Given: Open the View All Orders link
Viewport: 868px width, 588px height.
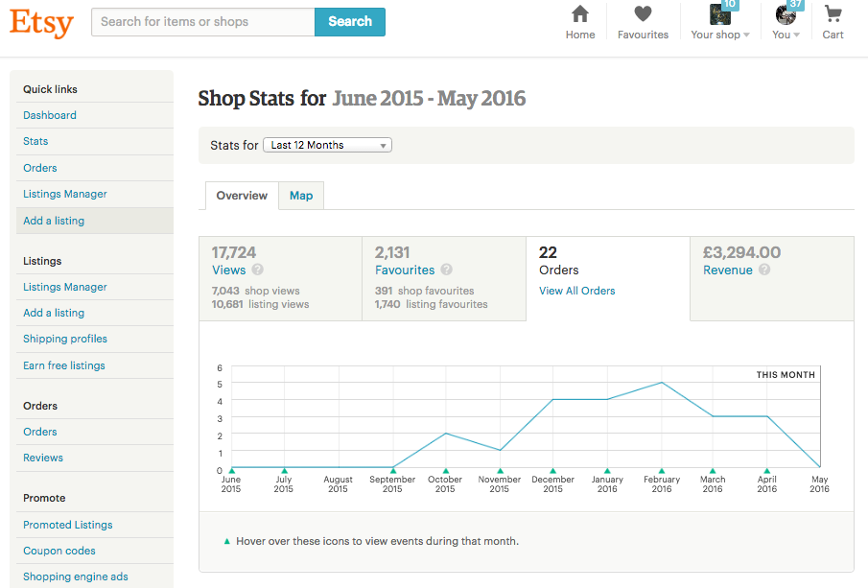Looking at the screenshot, I should click(577, 291).
